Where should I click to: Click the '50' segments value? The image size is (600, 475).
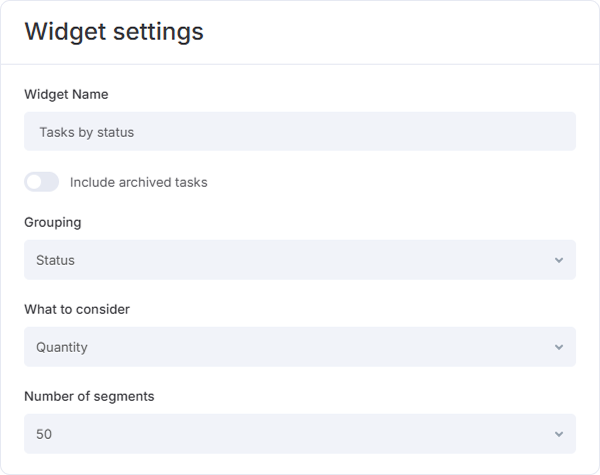44,434
